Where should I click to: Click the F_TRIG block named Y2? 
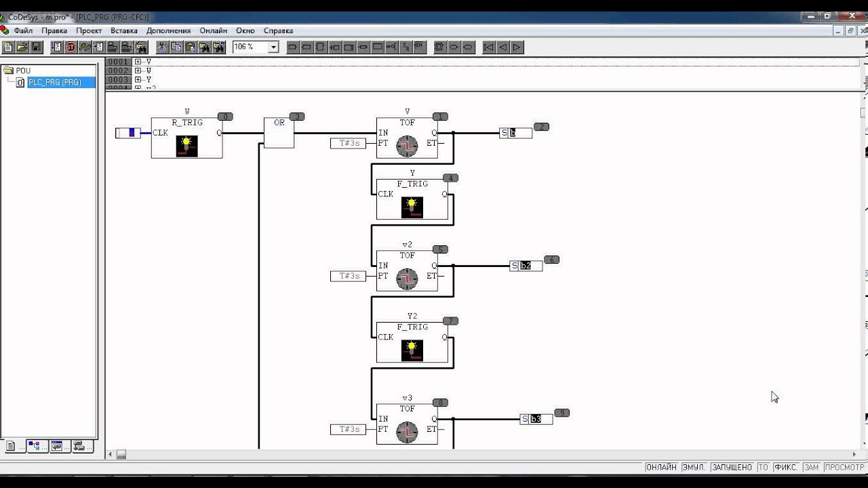pyautogui.click(x=412, y=342)
